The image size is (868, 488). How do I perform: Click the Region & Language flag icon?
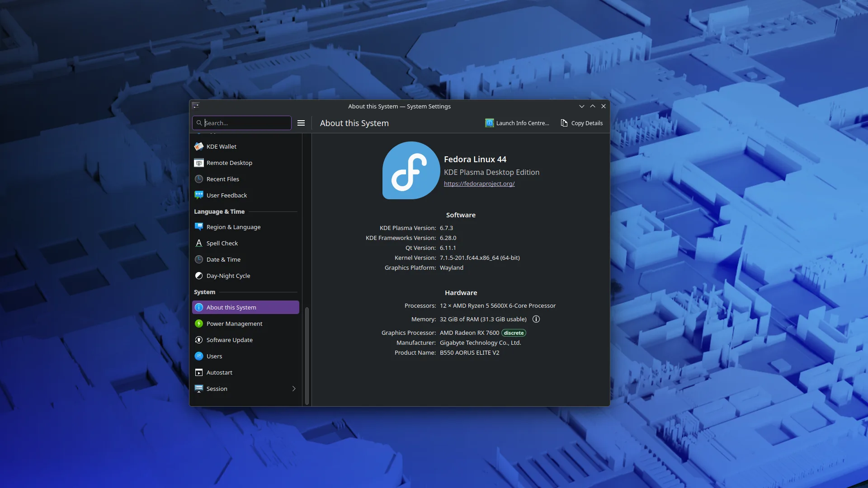(198, 227)
